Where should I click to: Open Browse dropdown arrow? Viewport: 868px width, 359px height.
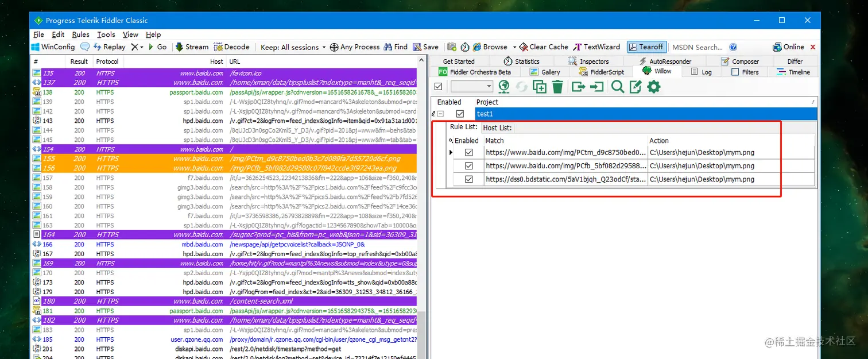514,47
